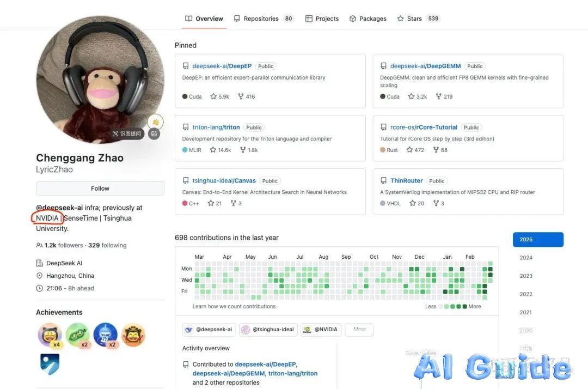Follow Chenggang Zhao
This screenshot has width=588, height=389.
coord(100,189)
